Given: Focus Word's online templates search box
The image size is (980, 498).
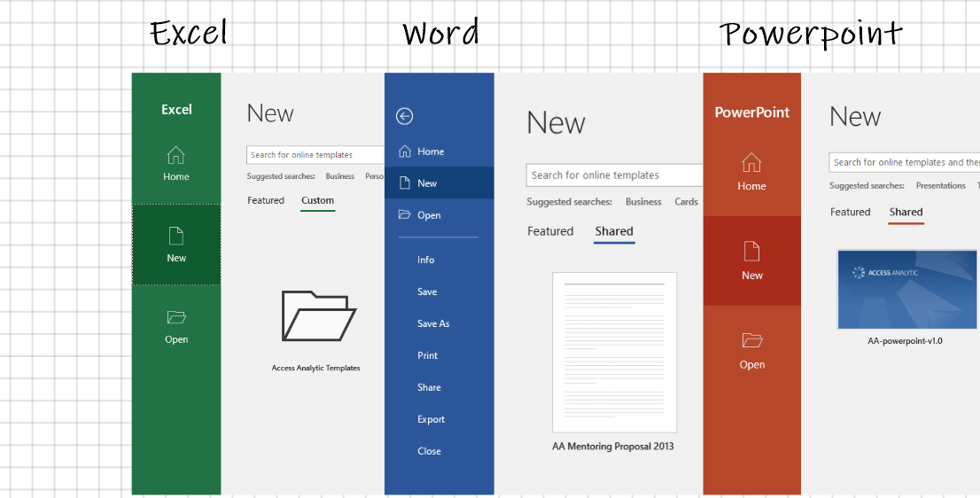Looking at the screenshot, I should coord(614,175).
